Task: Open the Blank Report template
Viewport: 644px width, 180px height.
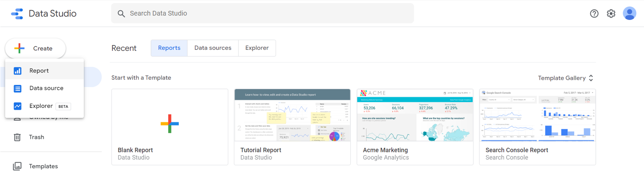Action: [x=169, y=127]
